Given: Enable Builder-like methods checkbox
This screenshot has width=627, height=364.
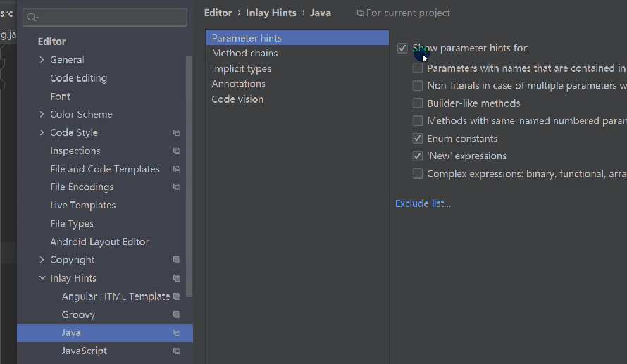Looking at the screenshot, I should 418,103.
